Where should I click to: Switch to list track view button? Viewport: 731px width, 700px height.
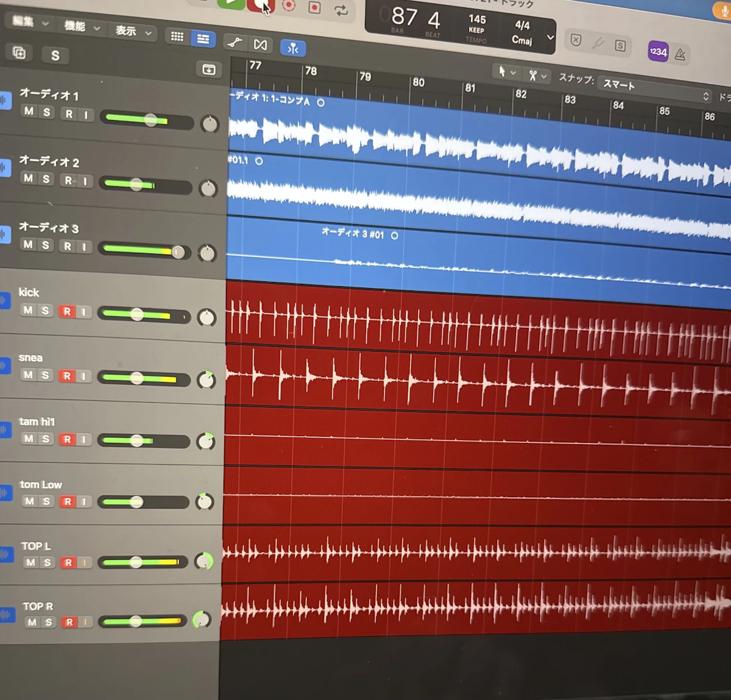203,39
